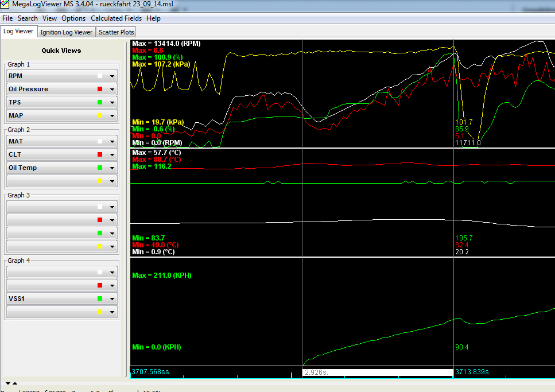The height and width of the screenshot is (392, 555).
Task: Click the 3707.568s start time label
Action: 151,372
